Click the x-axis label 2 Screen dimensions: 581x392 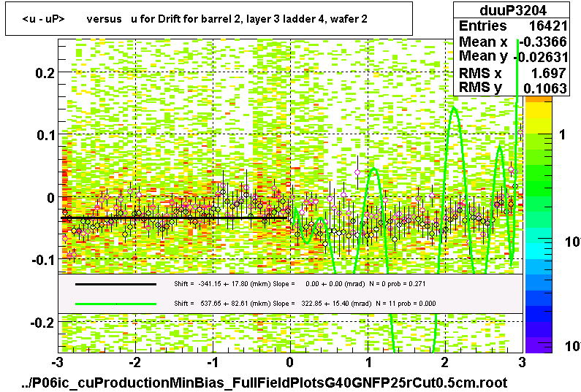[x=445, y=362]
